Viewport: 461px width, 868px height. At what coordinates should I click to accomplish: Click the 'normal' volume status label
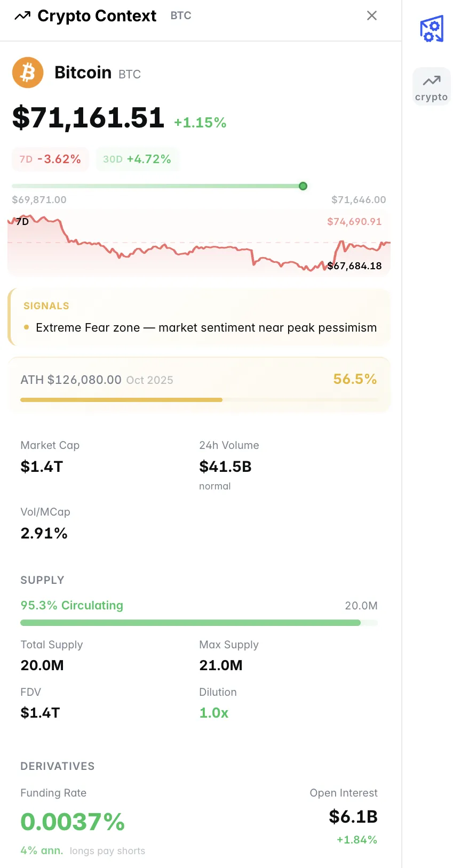click(214, 486)
